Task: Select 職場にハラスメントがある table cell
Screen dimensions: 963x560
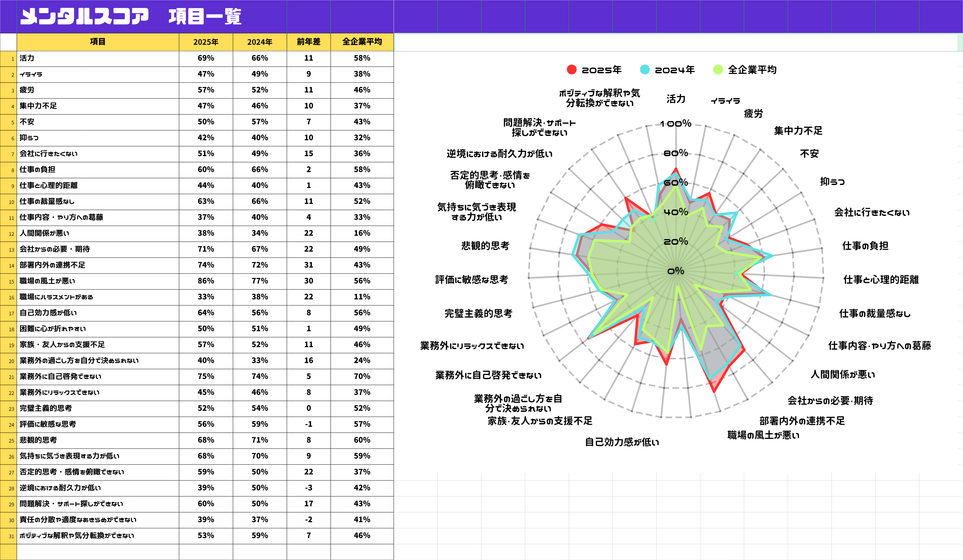Action: pyautogui.click(x=98, y=297)
